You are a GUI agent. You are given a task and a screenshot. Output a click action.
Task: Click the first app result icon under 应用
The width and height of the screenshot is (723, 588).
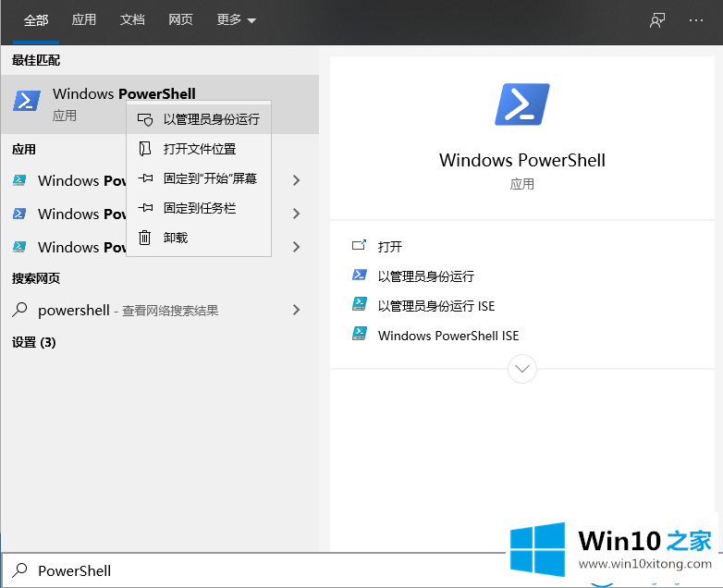click(19, 180)
